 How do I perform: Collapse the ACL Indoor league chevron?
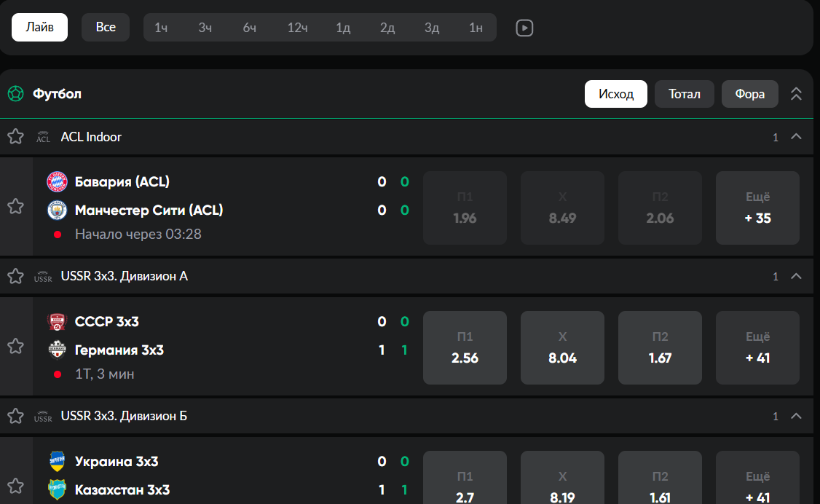tap(796, 136)
